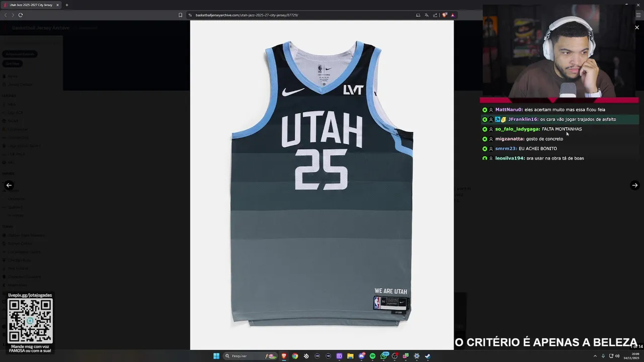644x362 pixels.
Task: Go to previous jersey image arrow
Action: pos(9,185)
